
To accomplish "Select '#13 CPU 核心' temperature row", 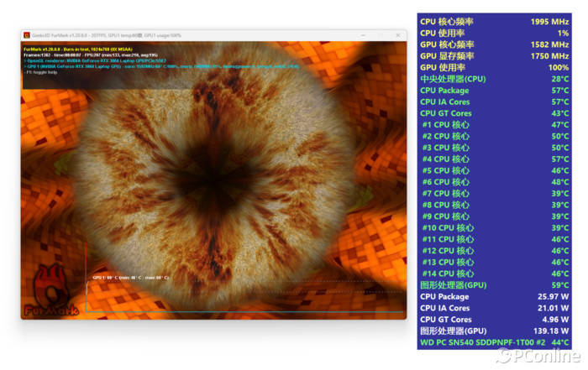I will (x=494, y=262).
